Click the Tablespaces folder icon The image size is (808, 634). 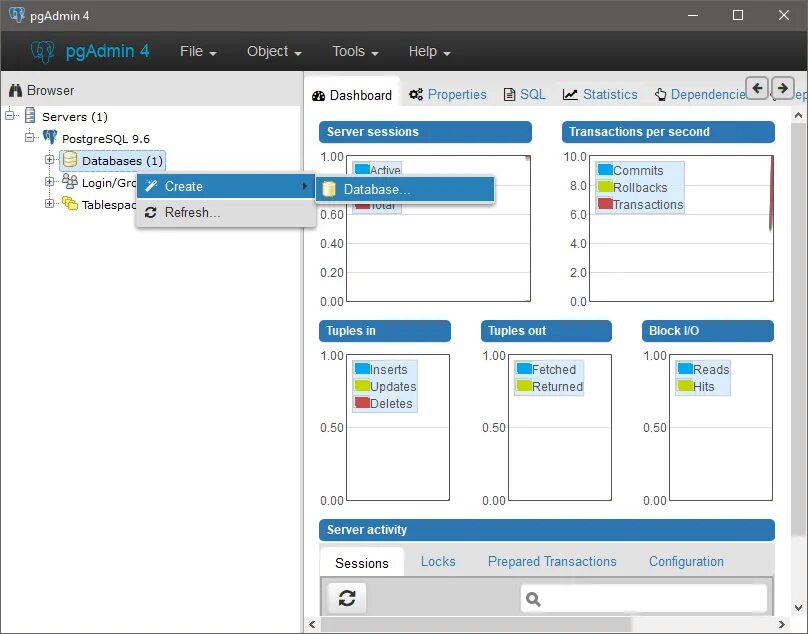pyautogui.click(x=70, y=203)
